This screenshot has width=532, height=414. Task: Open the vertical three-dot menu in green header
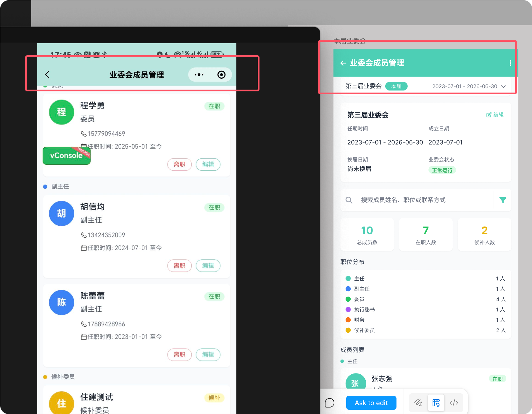pos(510,63)
